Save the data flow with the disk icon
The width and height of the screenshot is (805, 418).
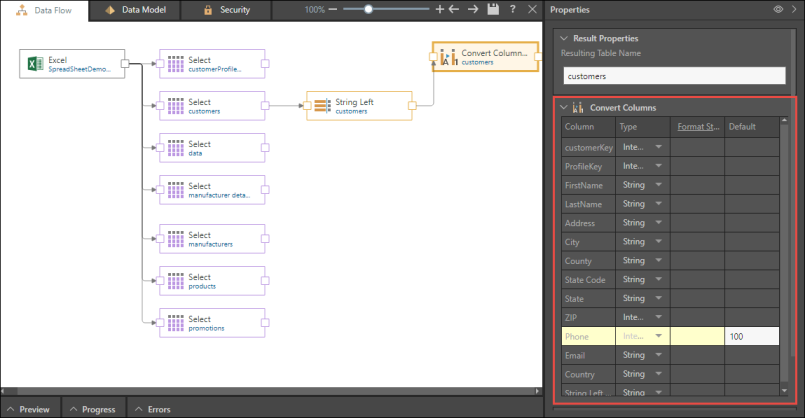pyautogui.click(x=493, y=9)
